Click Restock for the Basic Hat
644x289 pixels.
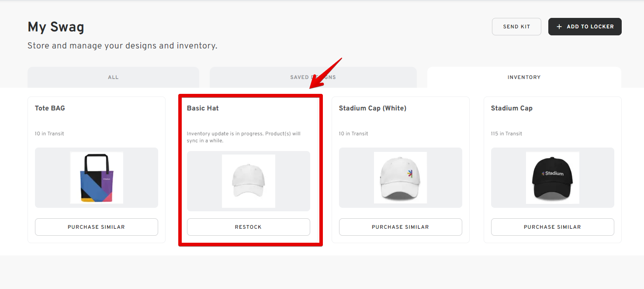(248, 227)
